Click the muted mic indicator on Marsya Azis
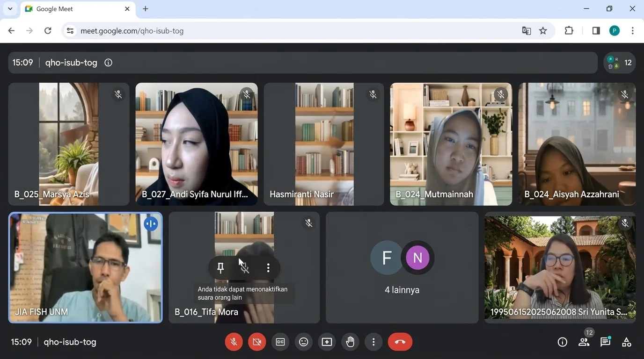This screenshot has width=644, height=359. tap(118, 94)
